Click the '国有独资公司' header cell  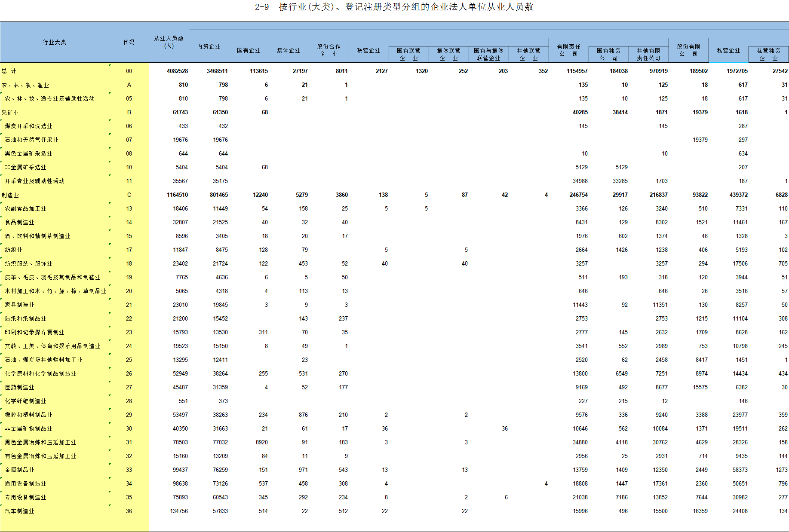click(609, 55)
